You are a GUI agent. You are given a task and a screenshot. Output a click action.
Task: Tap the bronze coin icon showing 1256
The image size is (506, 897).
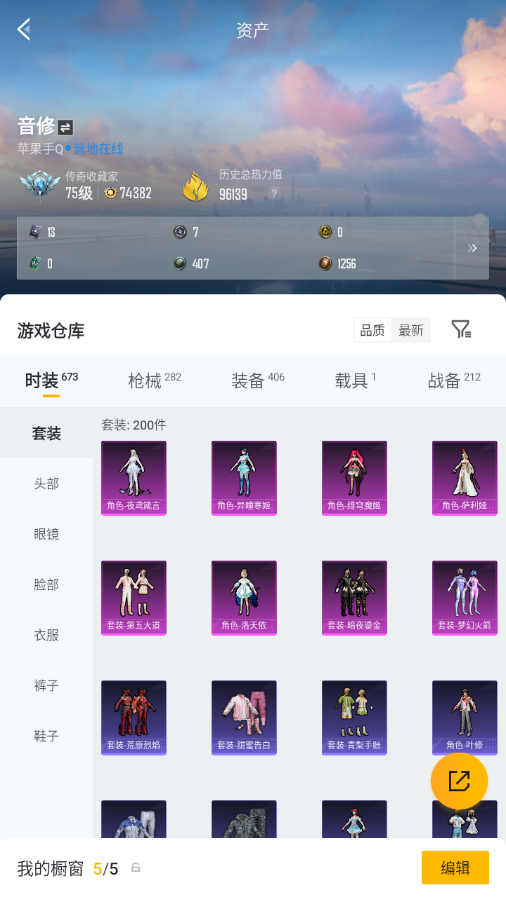click(x=325, y=263)
